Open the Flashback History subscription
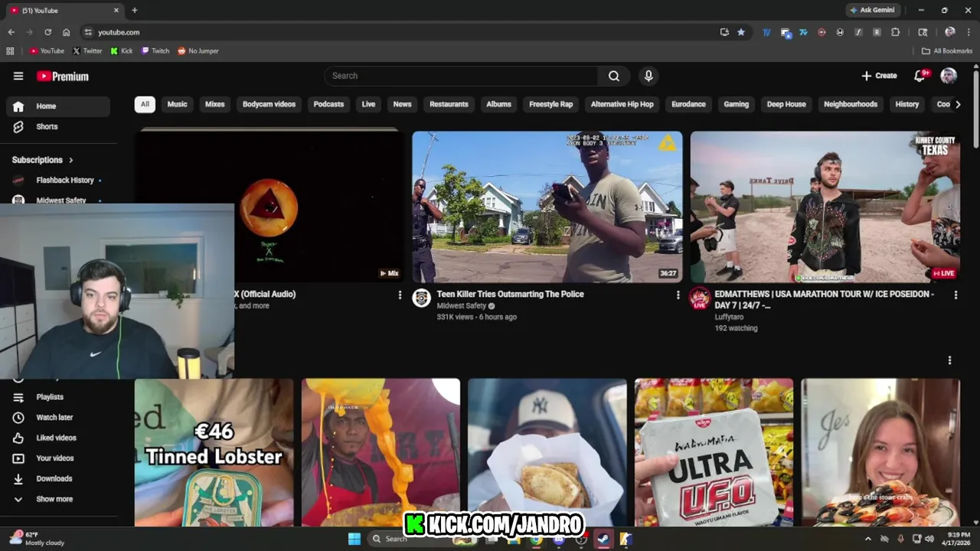The height and width of the screenshot is (551, 980). tap(58, 181)
